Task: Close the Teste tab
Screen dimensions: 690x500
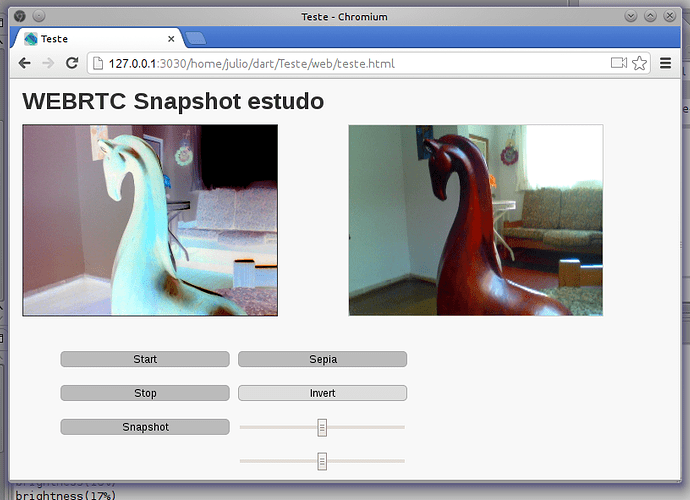Action: (x=171, y=39)
